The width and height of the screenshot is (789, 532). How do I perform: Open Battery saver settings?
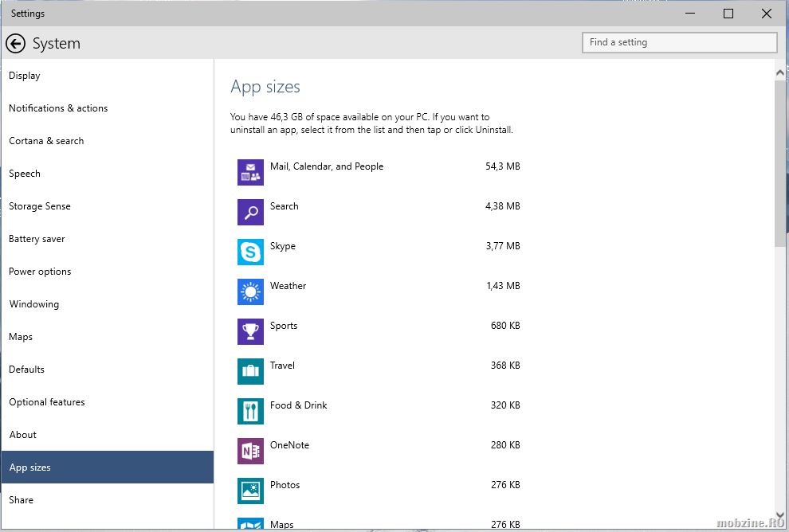coord(107,239)
